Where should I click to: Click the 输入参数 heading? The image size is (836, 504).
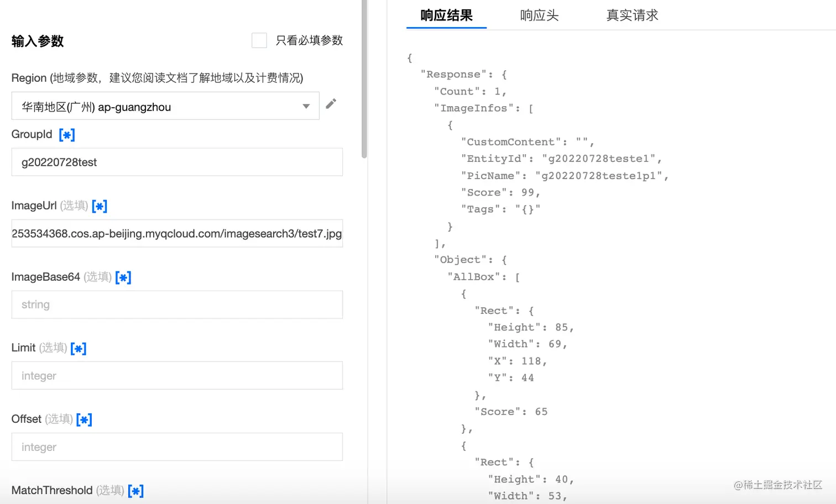[x=38, y=41]
